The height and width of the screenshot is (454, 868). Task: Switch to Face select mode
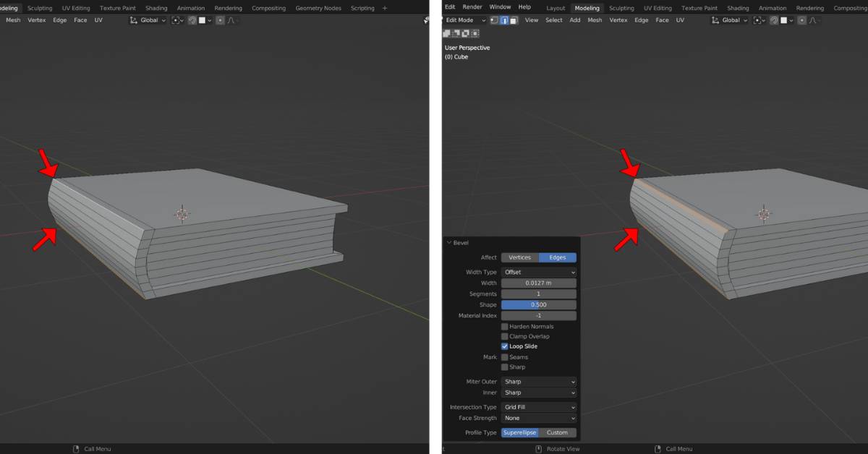pyautogui.click(x=514, y=20)
